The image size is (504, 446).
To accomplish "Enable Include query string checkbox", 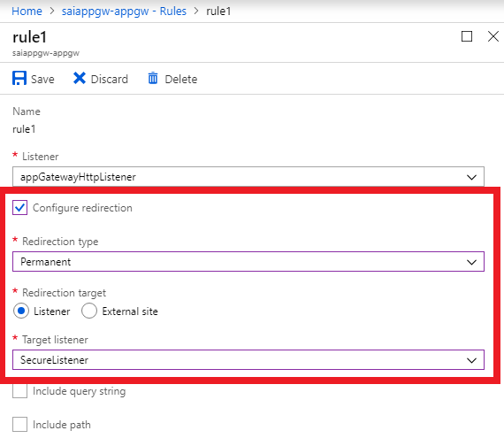I will coord(20,390).
